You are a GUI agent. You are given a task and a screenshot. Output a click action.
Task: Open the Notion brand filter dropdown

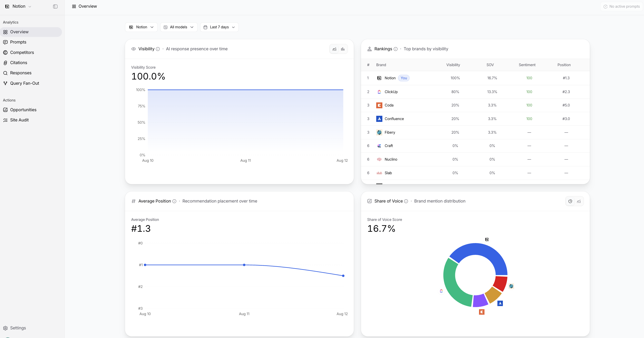click(141, 27)
